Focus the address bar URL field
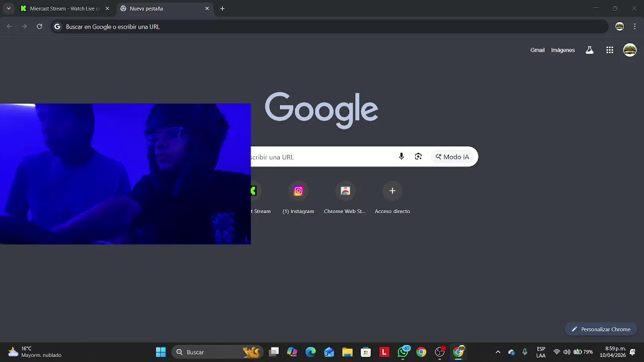Viewport: 644px width, 362px height. [x=330, y=27]
